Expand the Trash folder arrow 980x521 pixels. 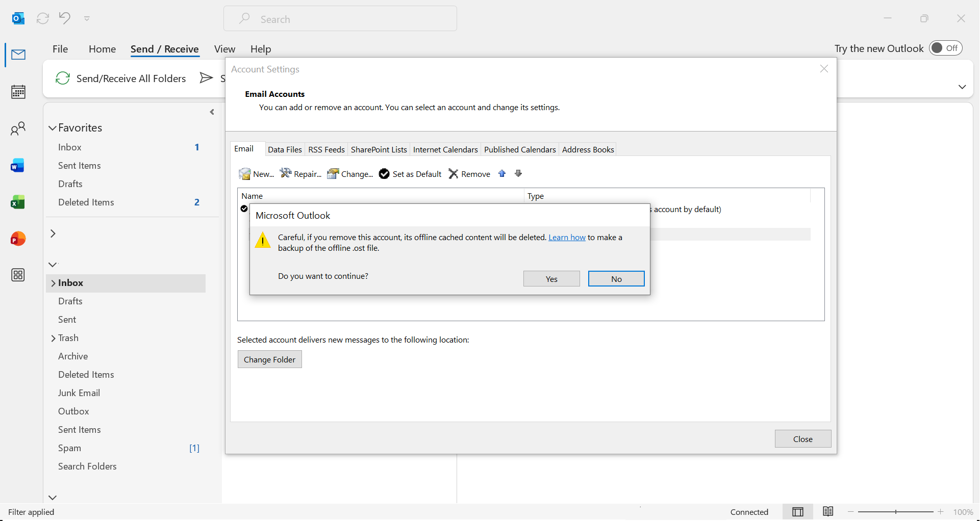53,338
